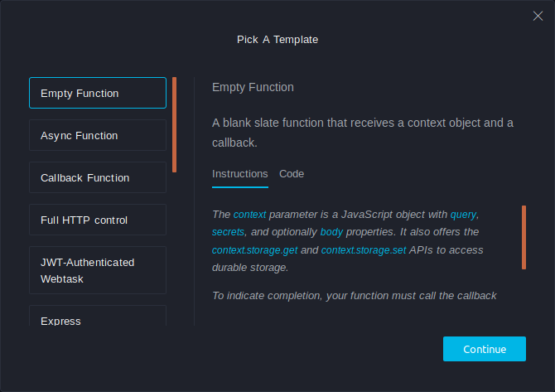Image resolution: width=555 pixels, height=392 pixels.
Task: Click the template list scrollbar
Action: [174, 124]
